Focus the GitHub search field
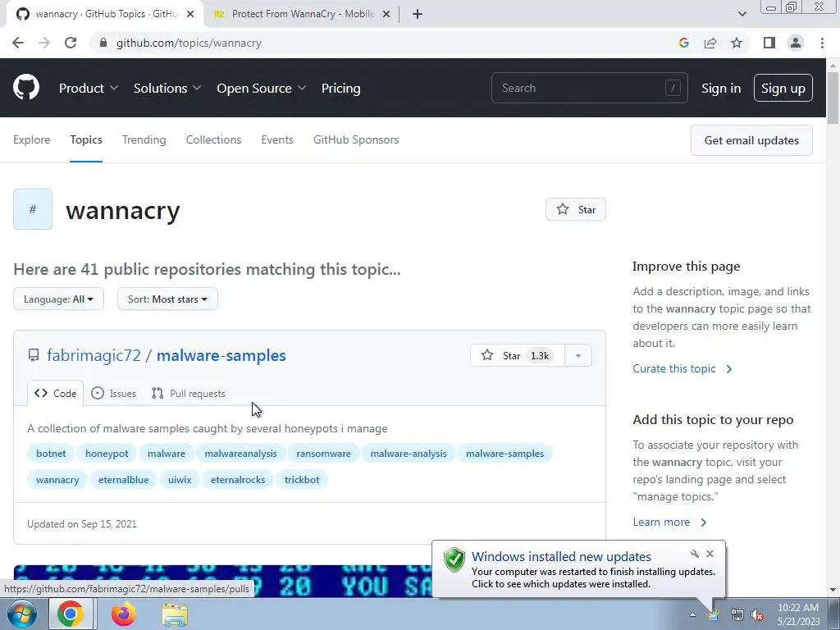Screen dimensions: 840x630 coord(589,88)
